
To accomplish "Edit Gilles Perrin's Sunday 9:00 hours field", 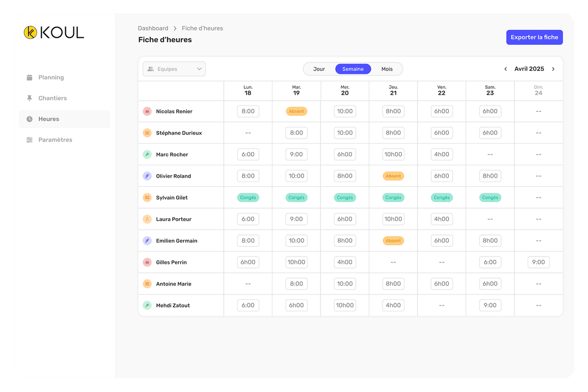I will point(538,262).
